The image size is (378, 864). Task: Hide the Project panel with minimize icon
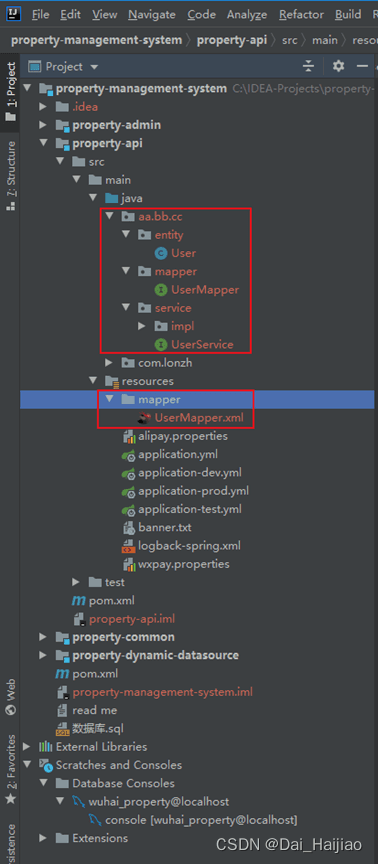pos(362,67)
